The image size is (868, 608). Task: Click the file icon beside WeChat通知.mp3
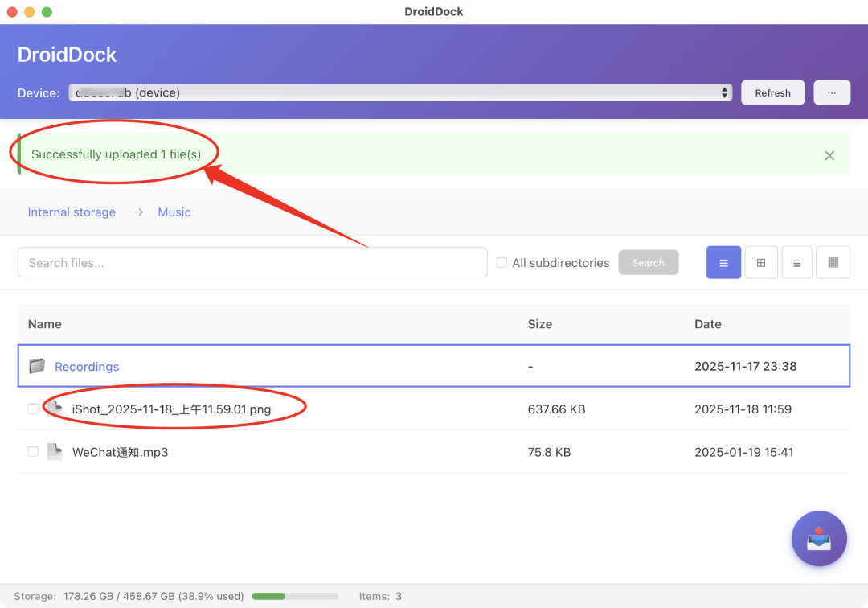point(55,452)
